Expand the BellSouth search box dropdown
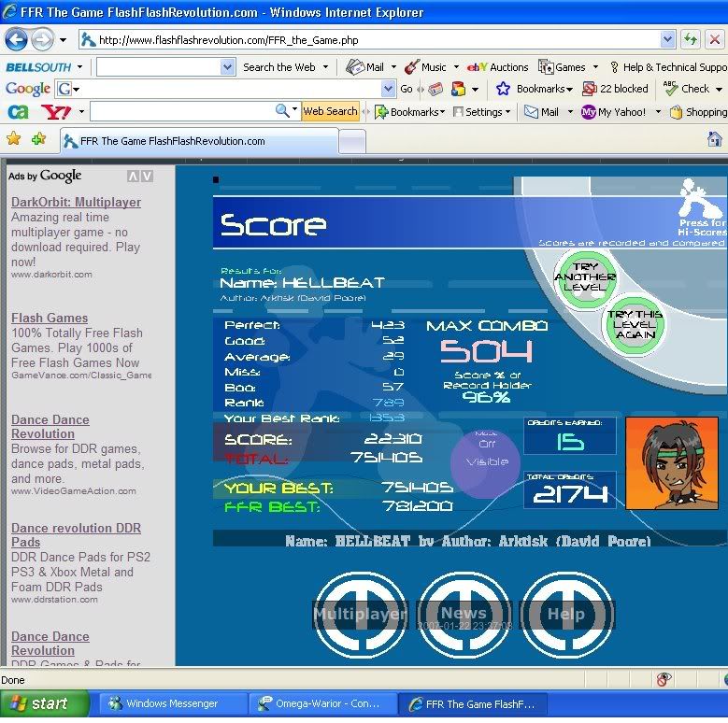 tap(227, 67)
